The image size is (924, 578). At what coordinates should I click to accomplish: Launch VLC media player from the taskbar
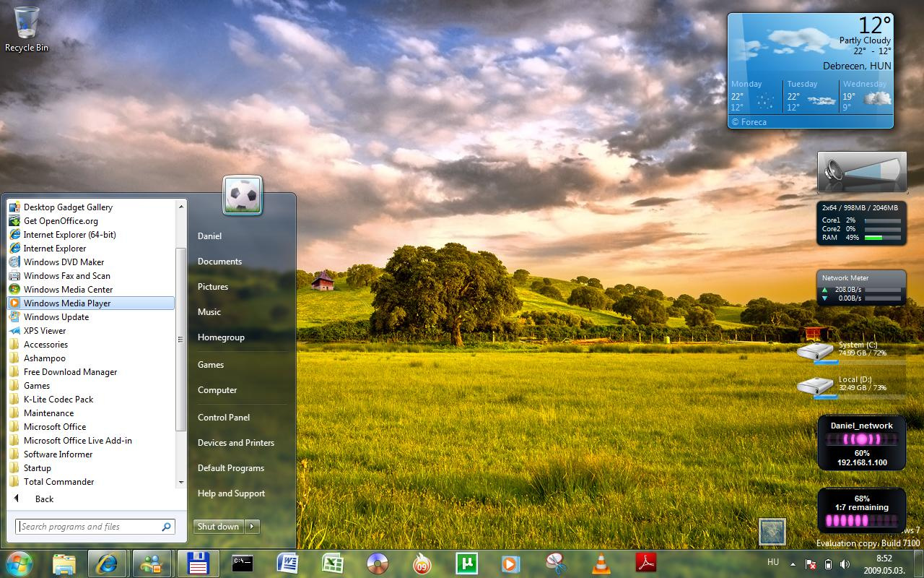(x=601, y=564)
